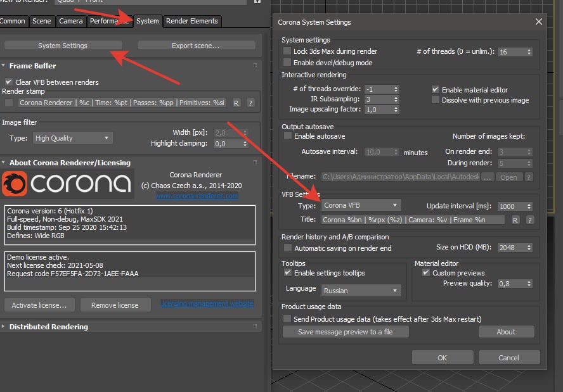This screenshot has width=563, height=392.
Task: Click the Update interval spinner arrows
Action: pyautogui.click(x=529, y=206)
